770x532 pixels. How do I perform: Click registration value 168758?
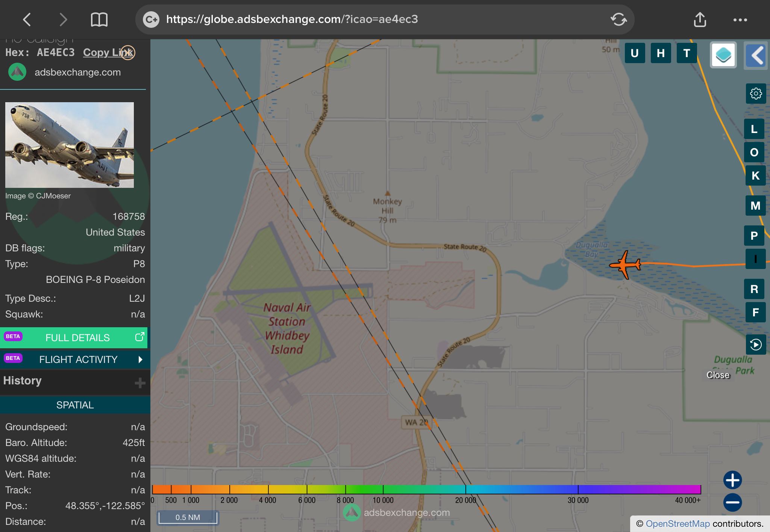[129, 216]
